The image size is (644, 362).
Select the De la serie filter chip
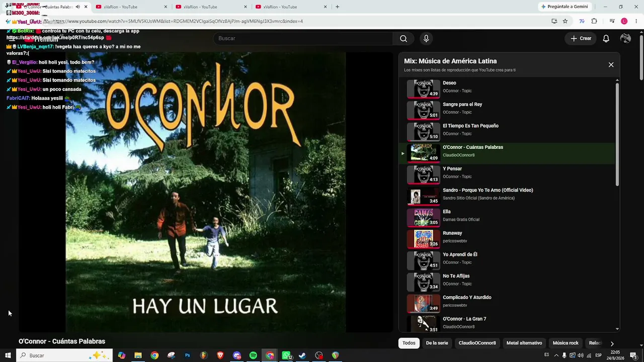pos(437,343)
